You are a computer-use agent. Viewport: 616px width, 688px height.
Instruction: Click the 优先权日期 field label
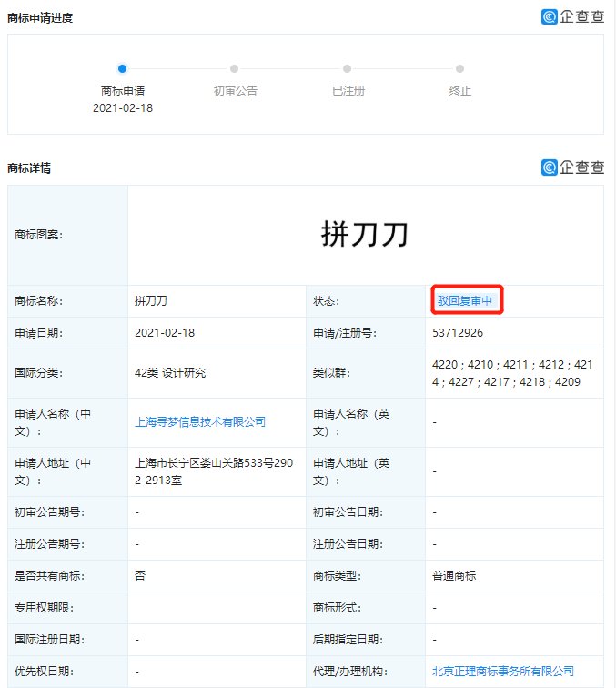pyautogui.click(x=45, y=671)
